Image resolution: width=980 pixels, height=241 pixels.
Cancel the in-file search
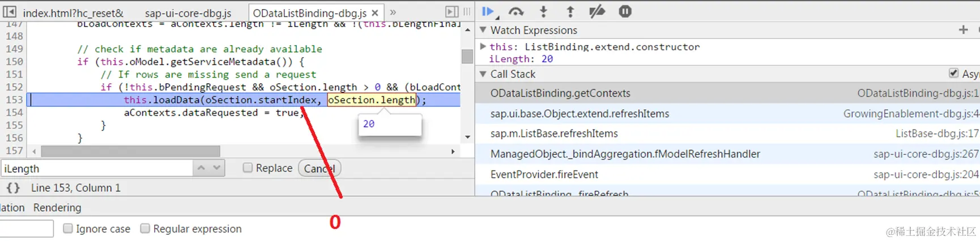(319, 168)
